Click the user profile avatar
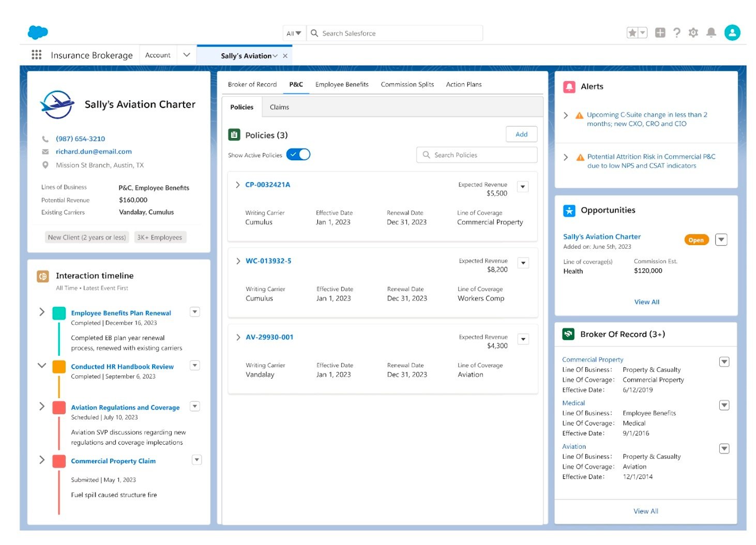Screen dimensions: 756x545 point(732,33)
